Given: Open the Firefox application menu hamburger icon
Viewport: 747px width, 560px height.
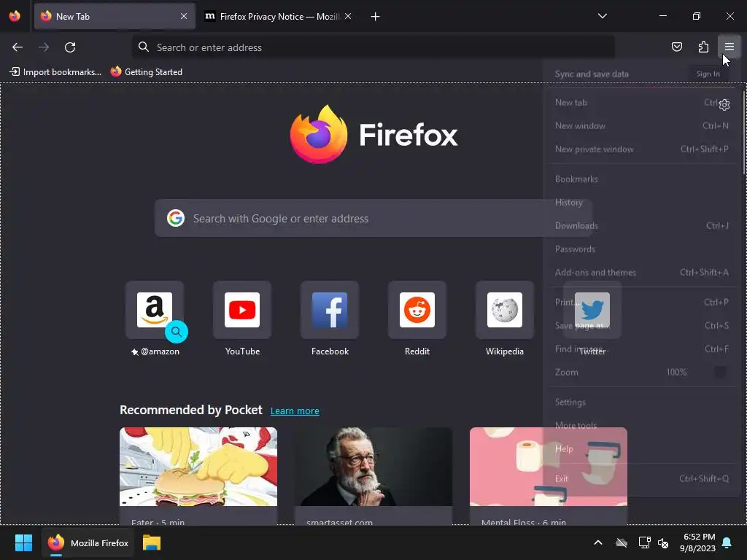Looking at the screenshot, I should 729,47.
